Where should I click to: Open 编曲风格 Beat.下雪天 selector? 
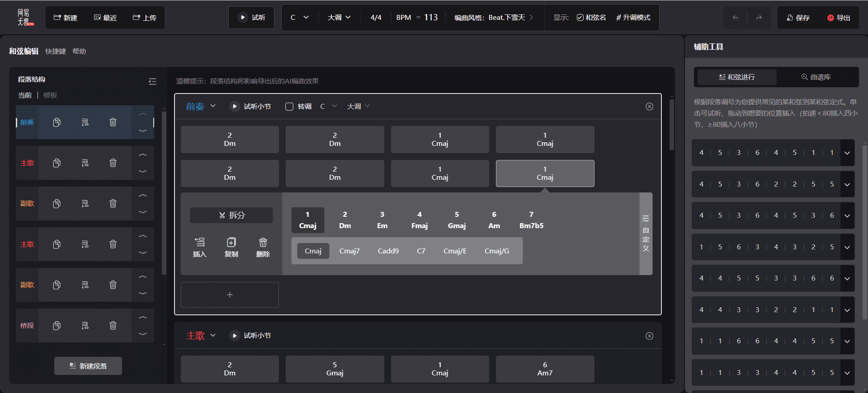tap(494, 18)
